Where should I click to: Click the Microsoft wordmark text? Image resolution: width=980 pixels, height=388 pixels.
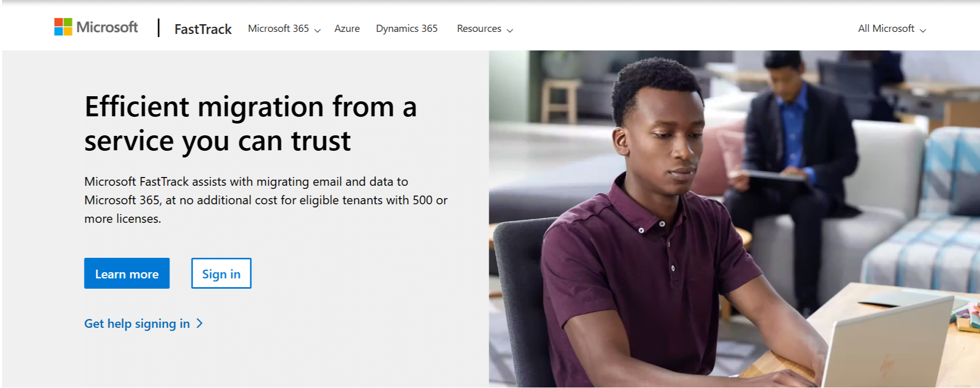[107, 27]
